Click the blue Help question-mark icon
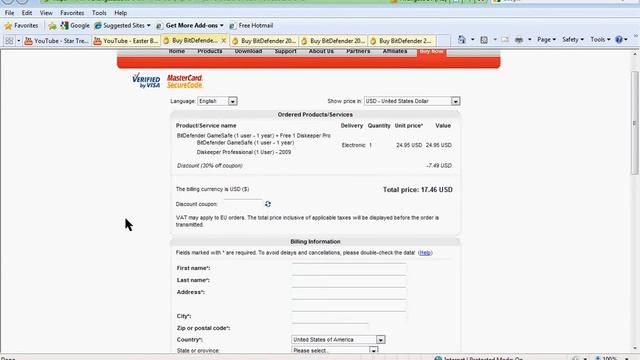This screenshot has width=640, height=360. coord(619,40)
